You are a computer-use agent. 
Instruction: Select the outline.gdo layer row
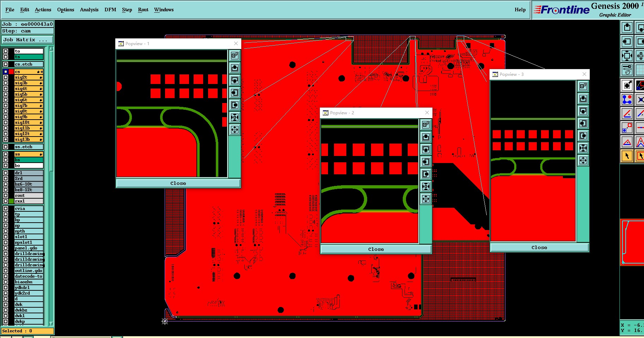(29, 271)
